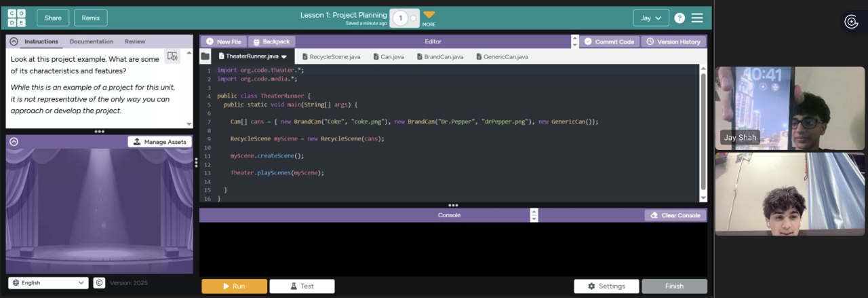Click code line 9 RecycleScene declaration

307,138
